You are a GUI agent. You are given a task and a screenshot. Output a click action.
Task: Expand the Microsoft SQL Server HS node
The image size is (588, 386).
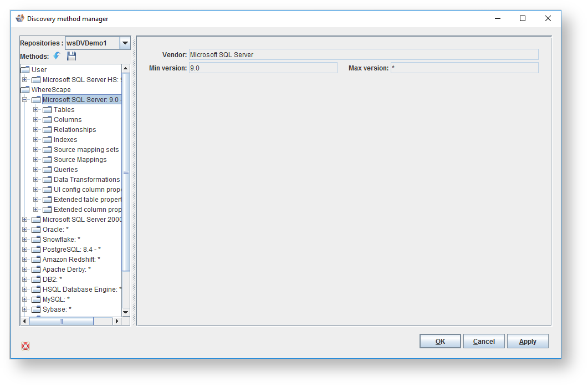(25, 79)
